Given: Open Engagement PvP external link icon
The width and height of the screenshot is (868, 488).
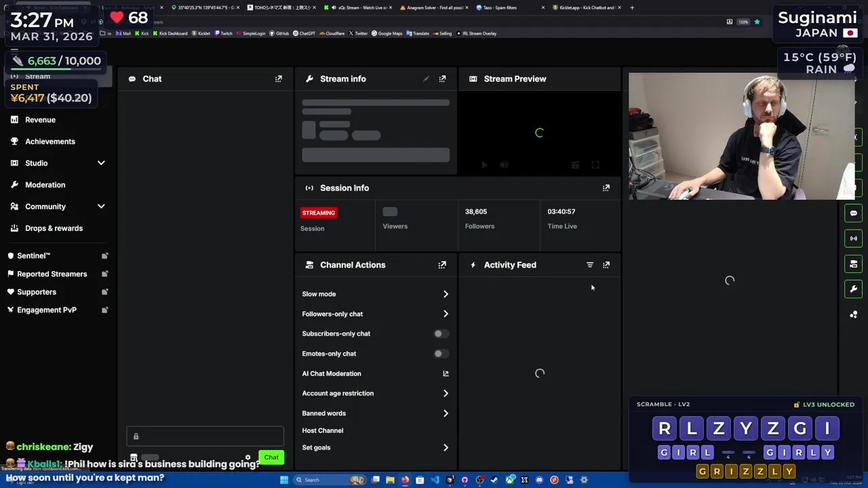Looking at the screenshot, I should coord(104,310).
